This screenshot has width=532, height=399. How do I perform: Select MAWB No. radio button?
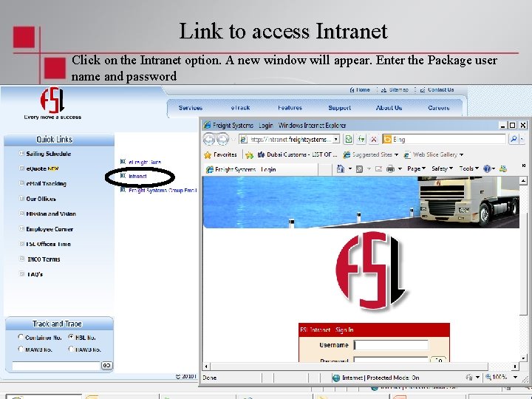point(21,349)
